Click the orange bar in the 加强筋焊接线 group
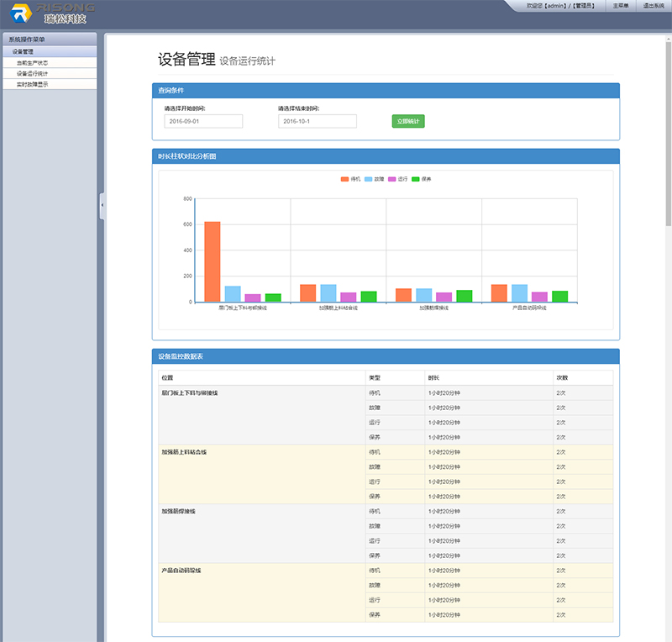The width and height of the screenshot is (672, 642). tap(403, 295)
